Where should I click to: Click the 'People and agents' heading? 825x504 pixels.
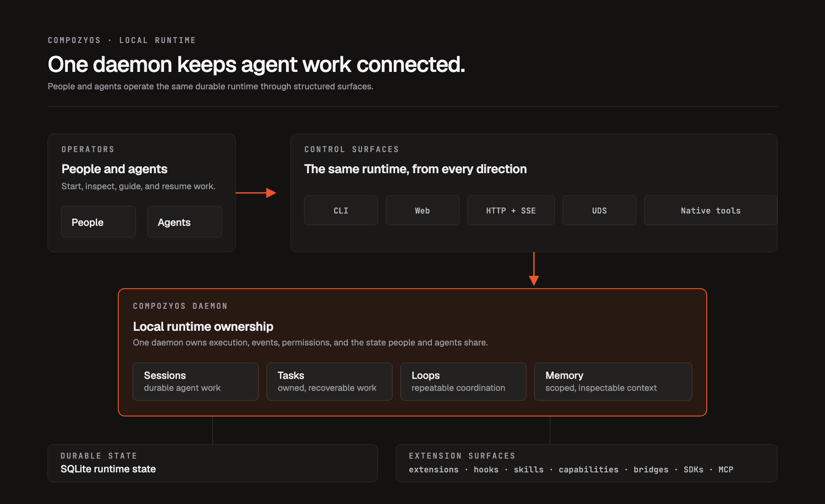[x=115, y=169]
